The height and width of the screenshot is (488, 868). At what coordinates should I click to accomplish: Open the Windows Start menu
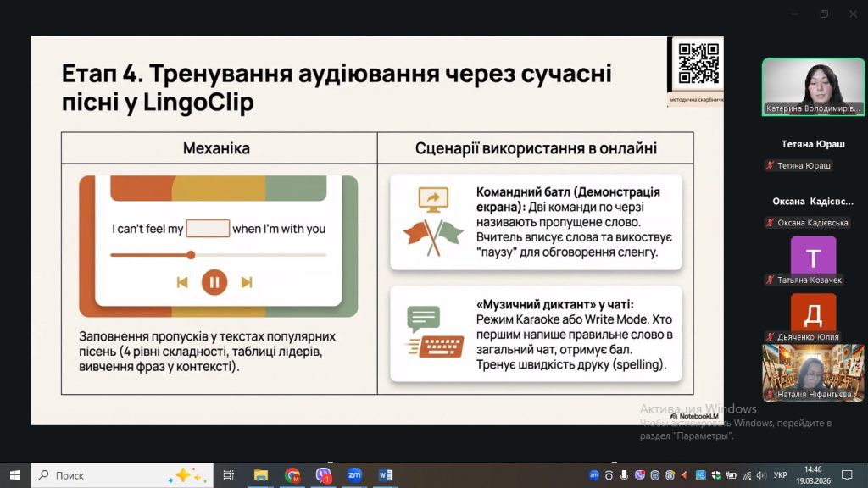(x=14, y=475)
